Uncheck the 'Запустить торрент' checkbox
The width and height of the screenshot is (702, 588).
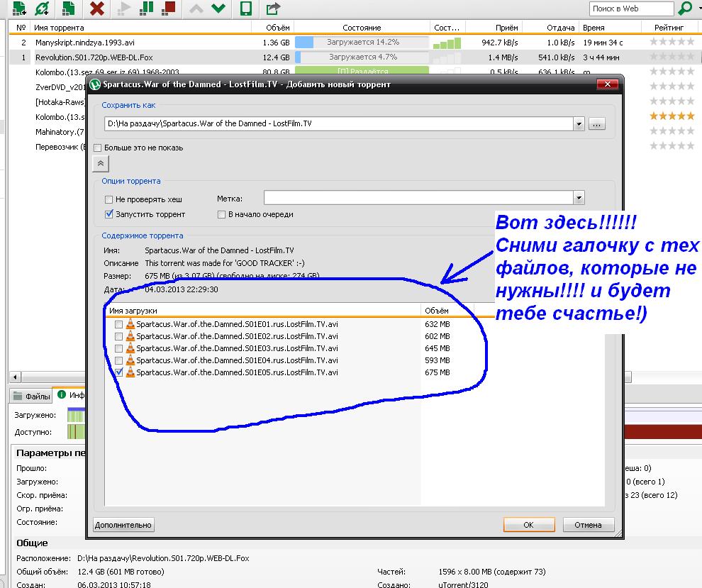tap(109, 214)
